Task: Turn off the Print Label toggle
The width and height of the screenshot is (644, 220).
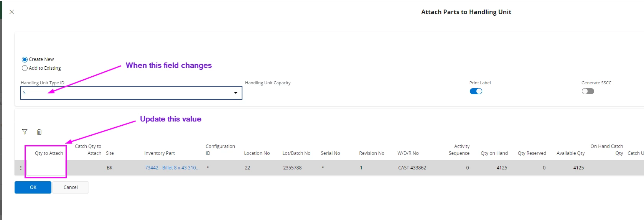Action: pos(476,91)
